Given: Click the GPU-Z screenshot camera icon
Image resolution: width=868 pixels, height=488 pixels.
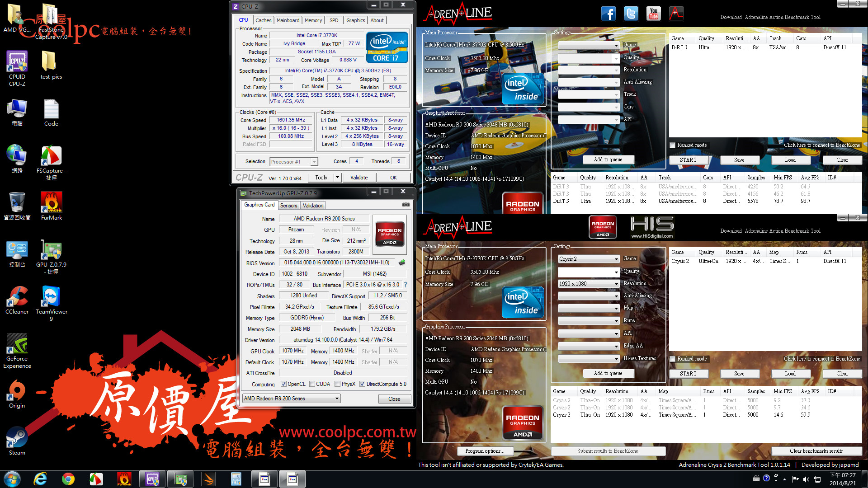Looking at the screenshot, I should pyautogui.click(x=406, y=205).
